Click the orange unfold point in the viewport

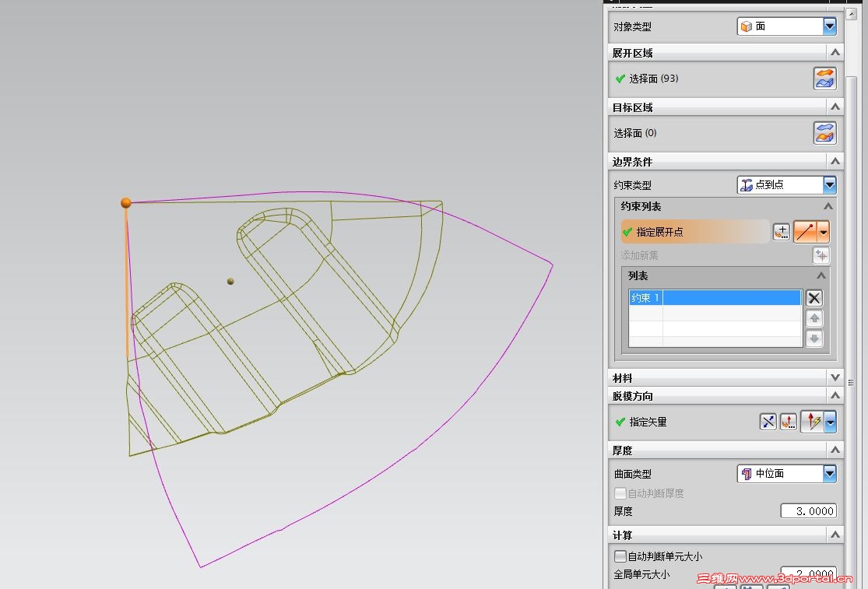(x=126, y=203)
